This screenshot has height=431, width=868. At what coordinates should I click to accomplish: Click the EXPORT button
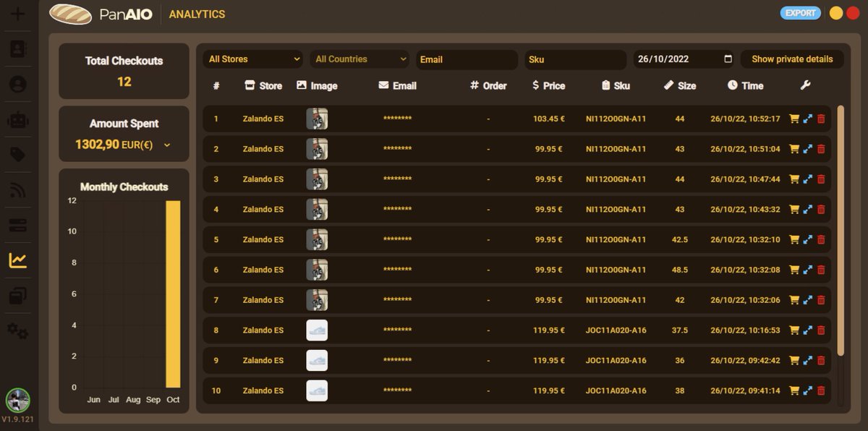click(x=800, y=13)
